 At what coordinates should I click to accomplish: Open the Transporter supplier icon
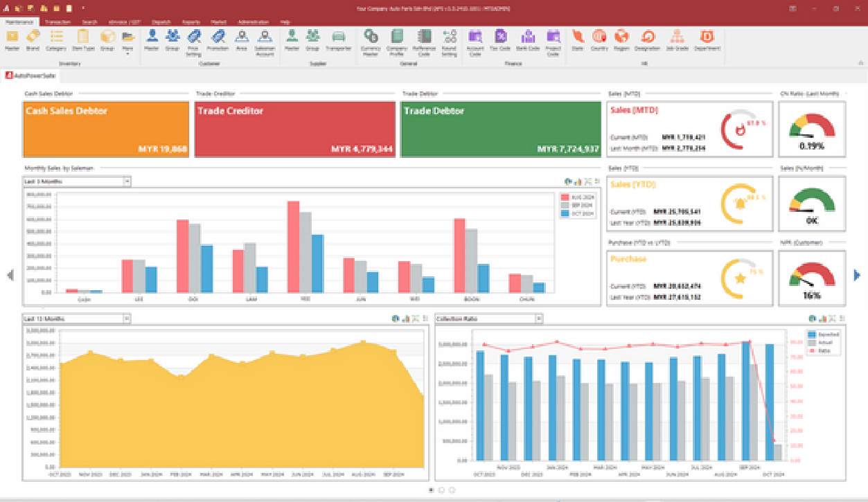pos(339,39)
